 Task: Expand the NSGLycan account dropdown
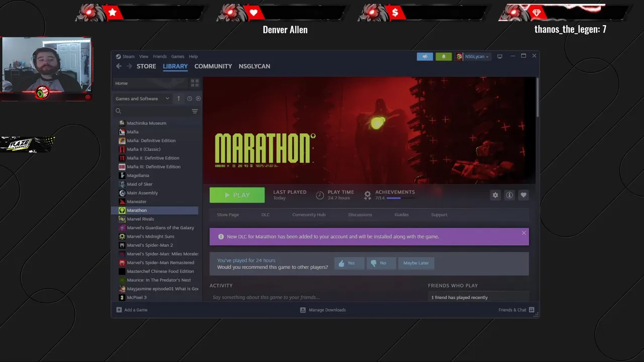(472, 56)
